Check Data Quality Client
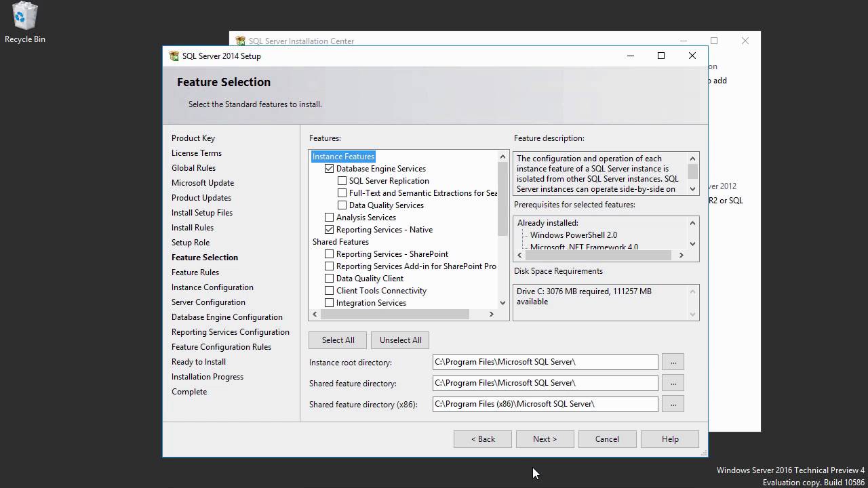The width and height of the screenshot is (868, 488). (x=330, y=279)
